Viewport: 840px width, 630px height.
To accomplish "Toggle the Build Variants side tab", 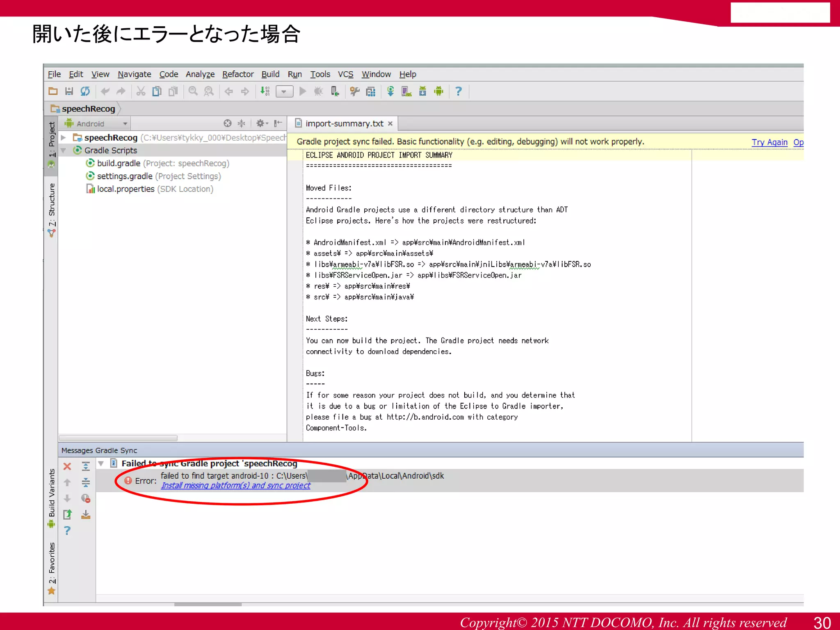I will (51, 498).
